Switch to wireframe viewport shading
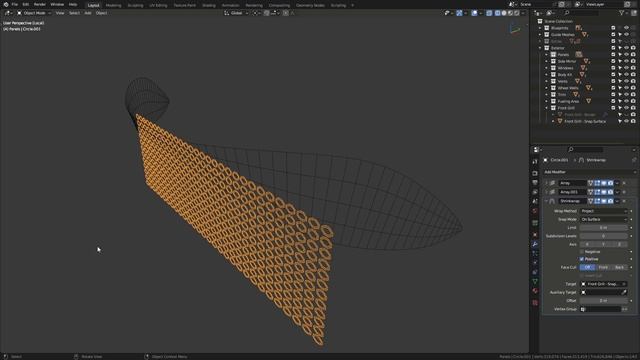640x360 pixels. tap(498, 13)
